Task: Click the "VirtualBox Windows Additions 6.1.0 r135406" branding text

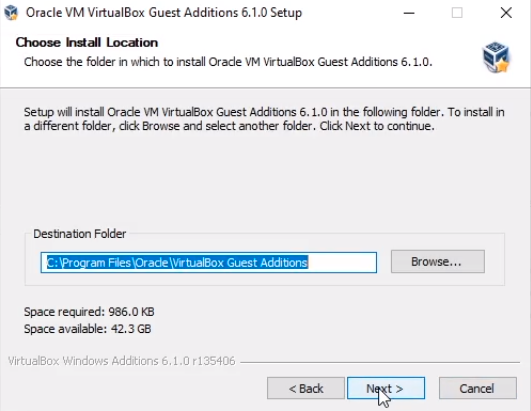Action: 122,361
